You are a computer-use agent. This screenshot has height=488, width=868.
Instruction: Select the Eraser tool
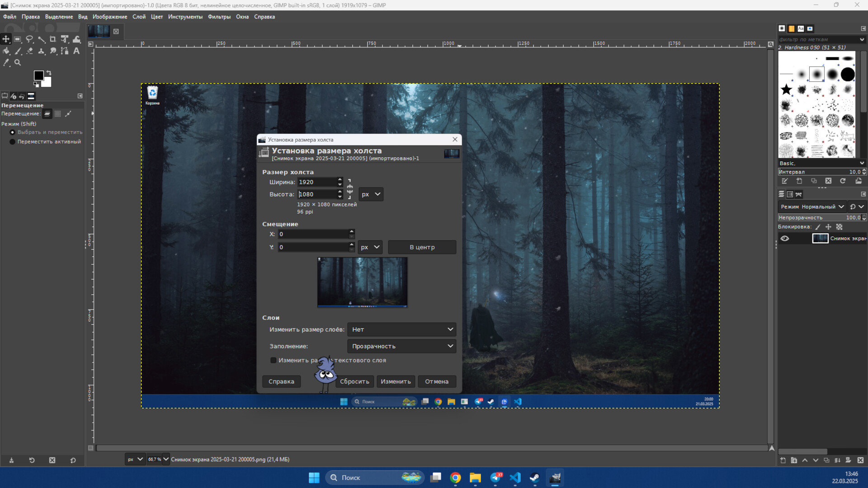point(29,51)
